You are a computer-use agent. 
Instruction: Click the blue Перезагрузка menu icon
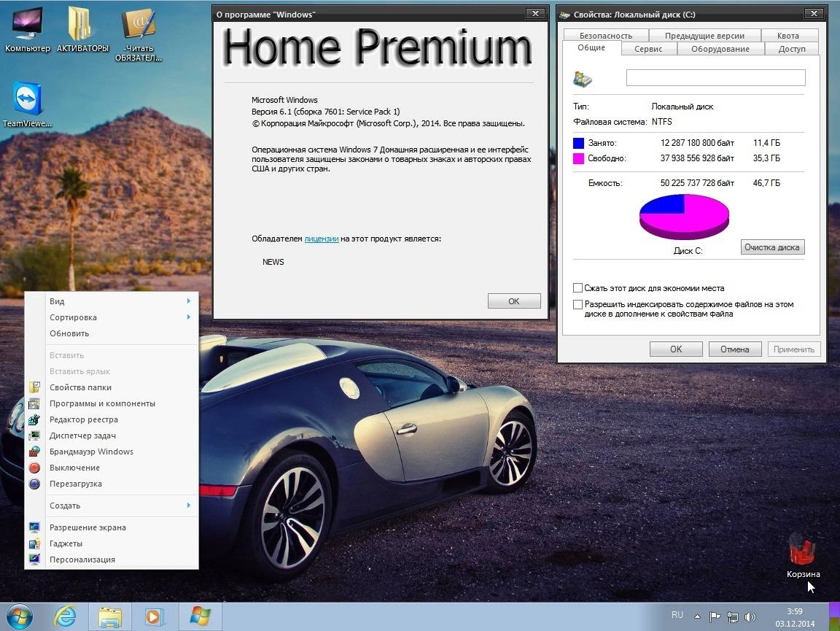(x=34, y=484)
